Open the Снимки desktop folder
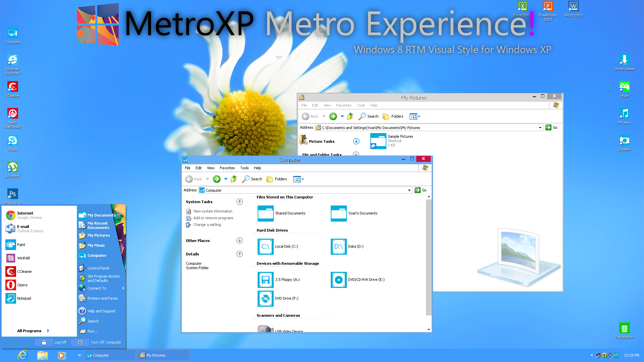This screenshot has width=644, height=362. coord(624,143)
